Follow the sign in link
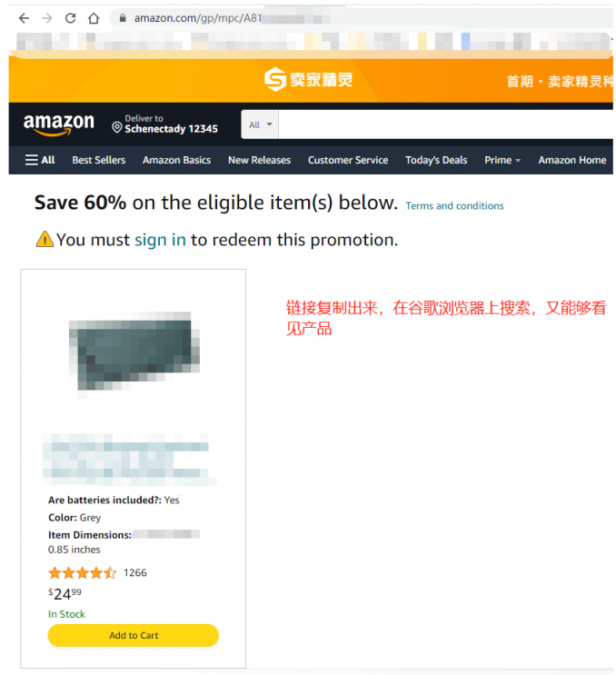 pos(160,240)
